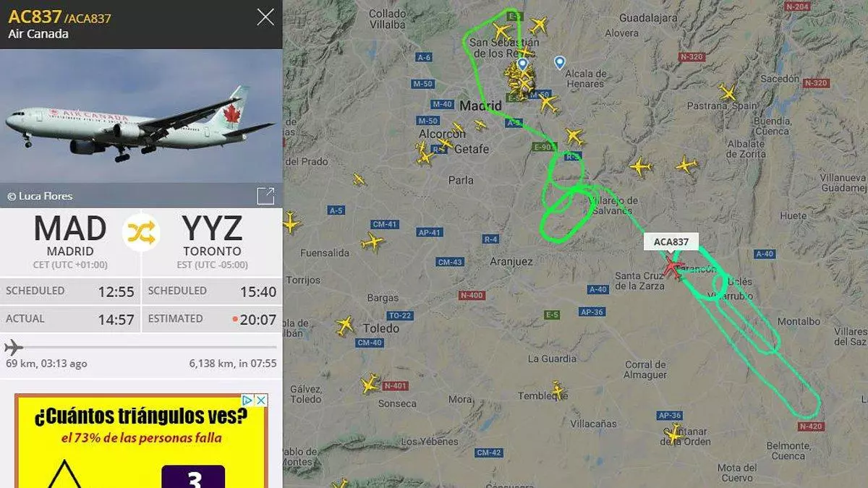Click the shuffle diverted-route icon between MAD and YYZ
Image resolution: width=868 pixels, height=488 pixels.
(x=141, y=231)
